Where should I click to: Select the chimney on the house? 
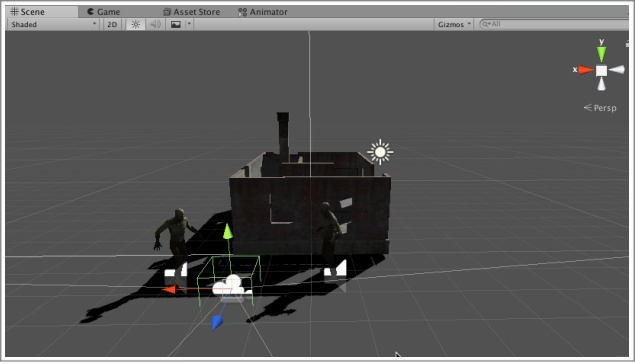pyautogui.click(x=283, y=136)
